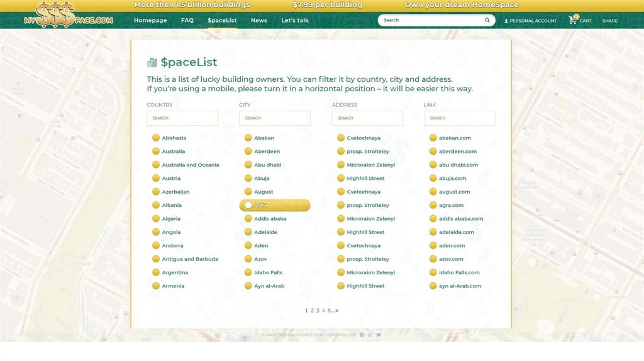Image resolution: width=644 pixels, height=361 pixels.
Task: Open the FAQ menu item
Action: click(187, 20)
